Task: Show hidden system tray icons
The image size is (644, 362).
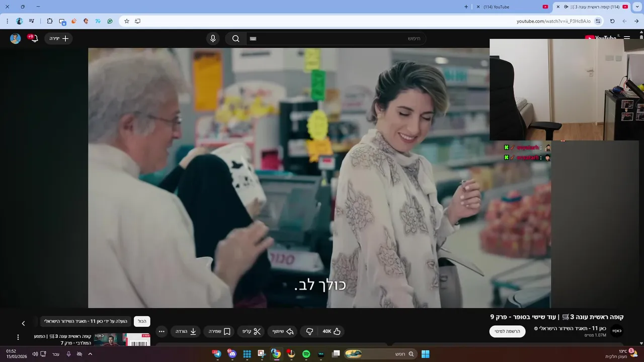Action: [90, 354]
